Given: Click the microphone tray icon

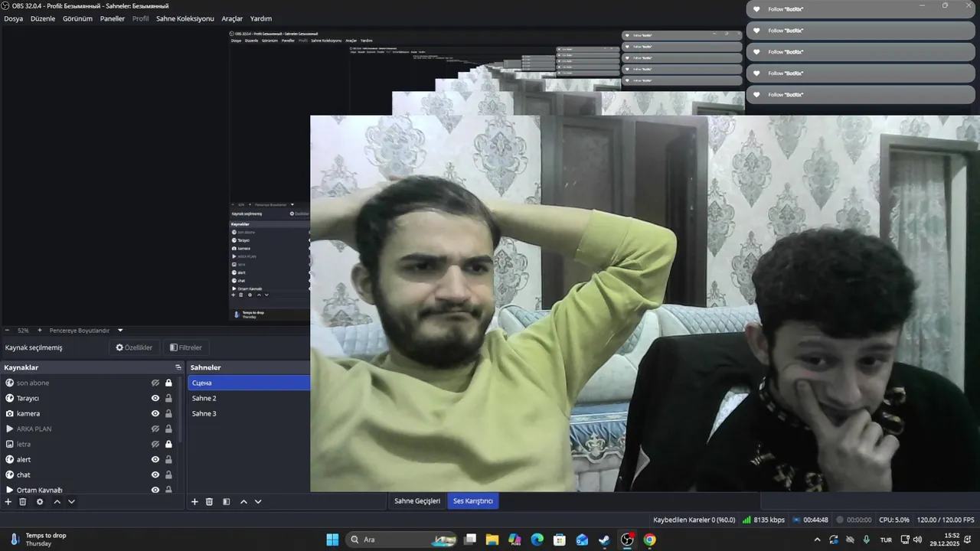Looking at the screenshot, I should coord(866,540).
